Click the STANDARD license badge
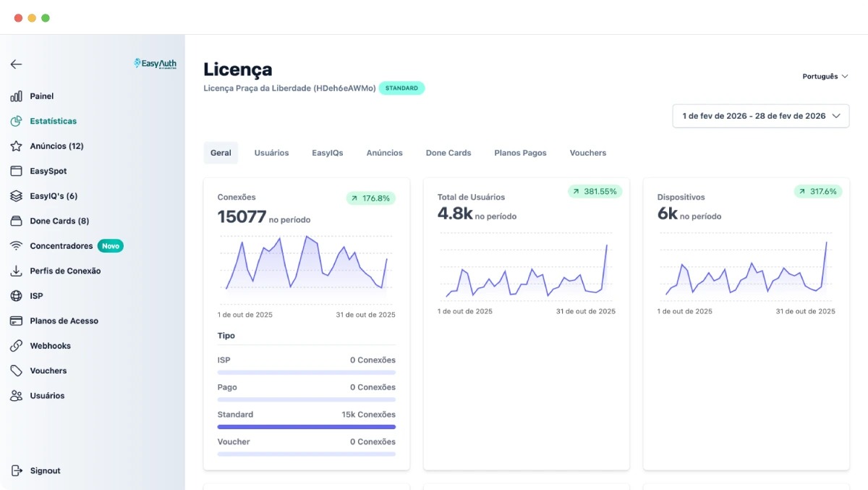The width and height of the screenshot is (868, 490). 401,88
